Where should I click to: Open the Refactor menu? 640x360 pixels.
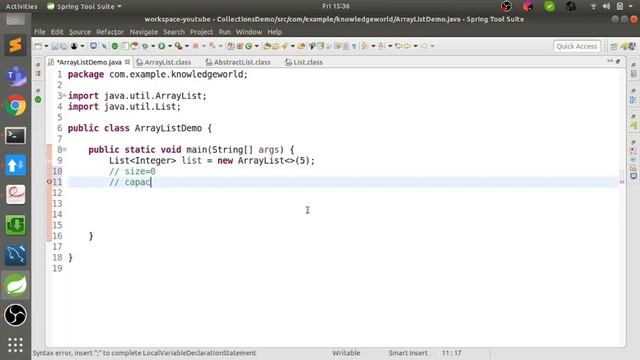(x=110, y=32)
